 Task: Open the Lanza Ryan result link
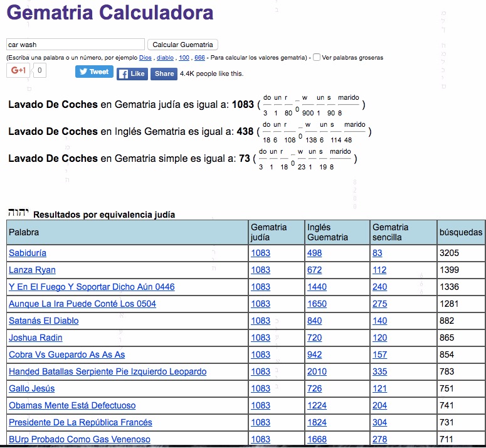[32, 270]
